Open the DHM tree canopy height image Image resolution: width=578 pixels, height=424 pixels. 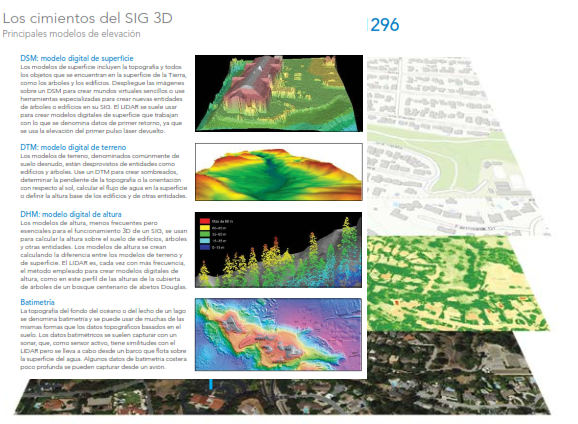[278, 250]
